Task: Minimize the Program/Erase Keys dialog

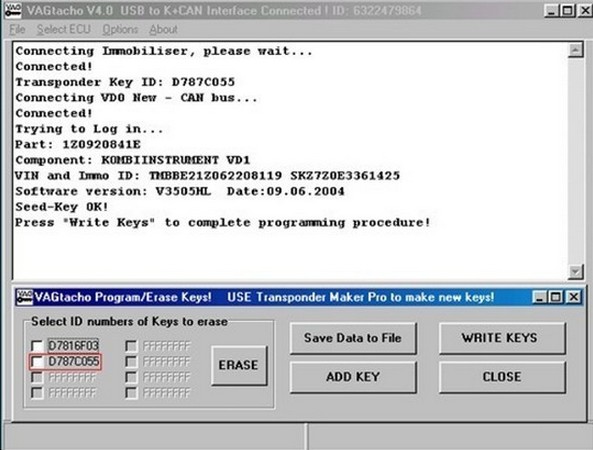Action: (x=539, y=297)
